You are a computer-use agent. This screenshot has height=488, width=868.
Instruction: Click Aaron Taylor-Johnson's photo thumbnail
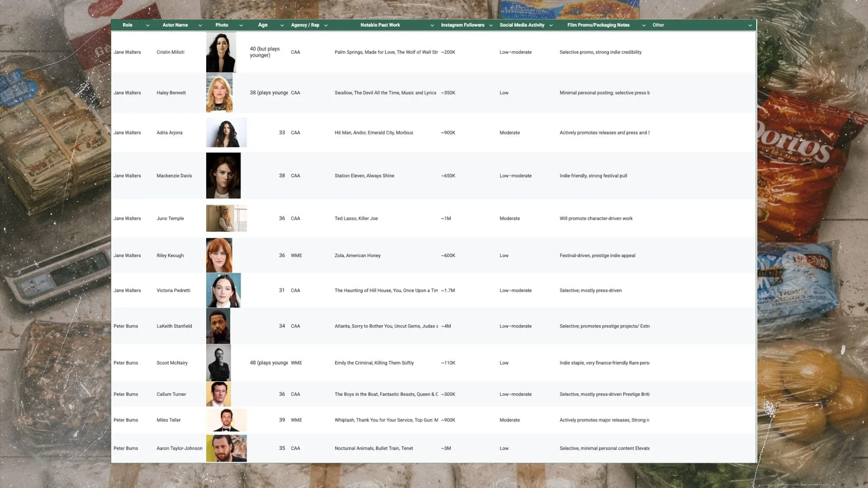click(226, 448)
